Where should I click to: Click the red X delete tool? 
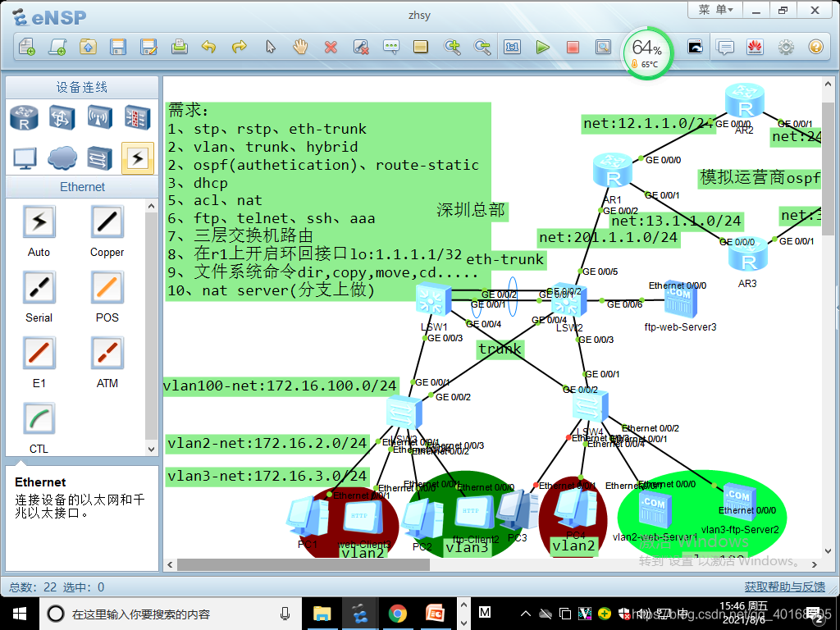331,47
